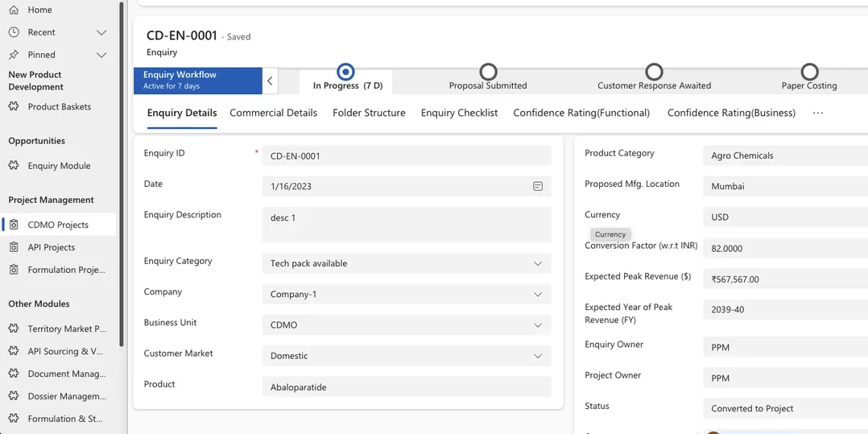Select the Paper Costing stage circle

click(809, 72)
